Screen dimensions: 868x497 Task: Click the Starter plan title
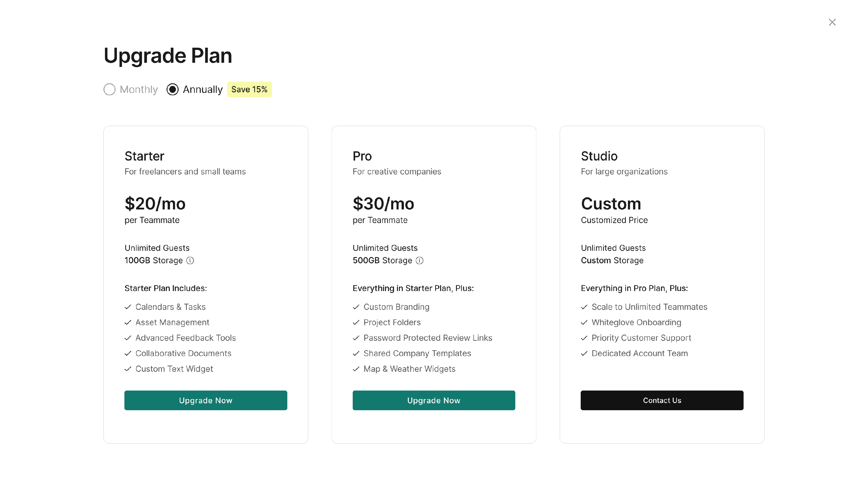coord(144,156)
